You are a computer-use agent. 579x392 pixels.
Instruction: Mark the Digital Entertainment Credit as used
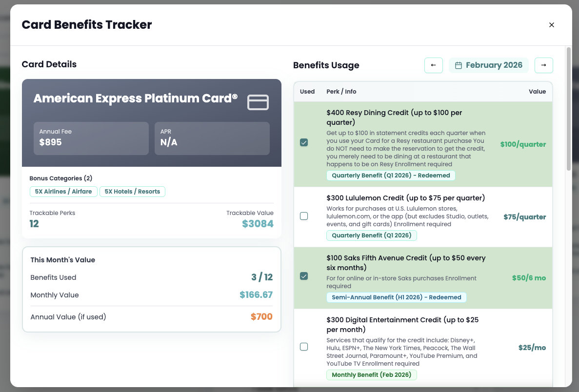click(304, 347)
